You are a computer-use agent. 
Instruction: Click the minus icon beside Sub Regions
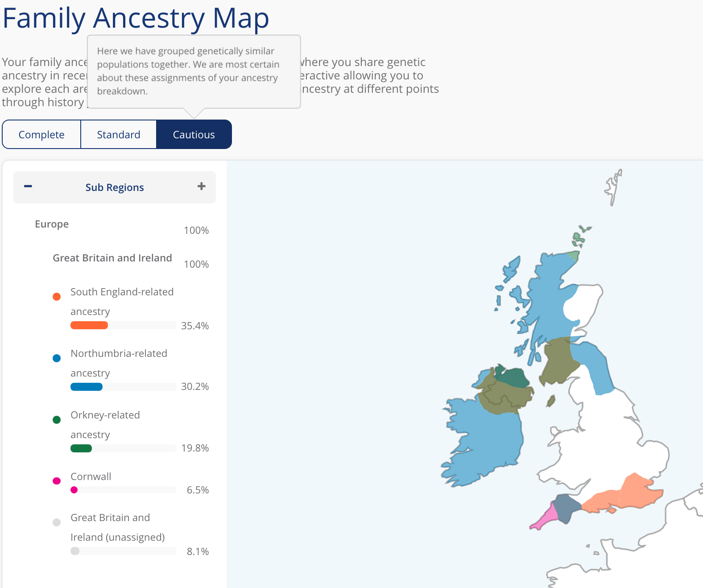pyautogui.click(x=27, y=186)
